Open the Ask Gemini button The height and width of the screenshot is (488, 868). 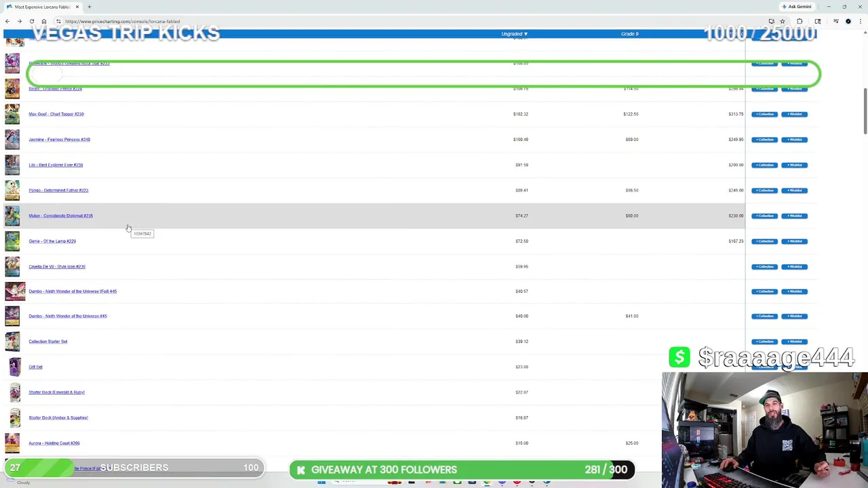(796, 7)
